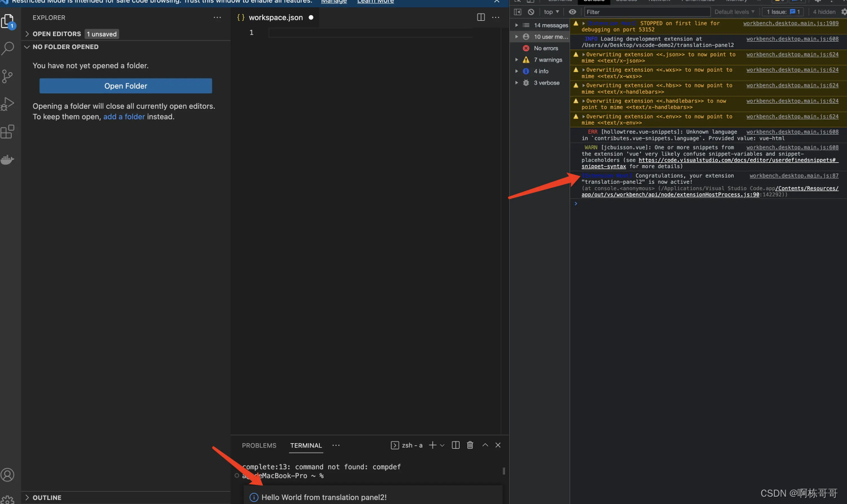Open the Search view in activity bar
The height and width of the screenshot is (504, 847).
point(8,48)
